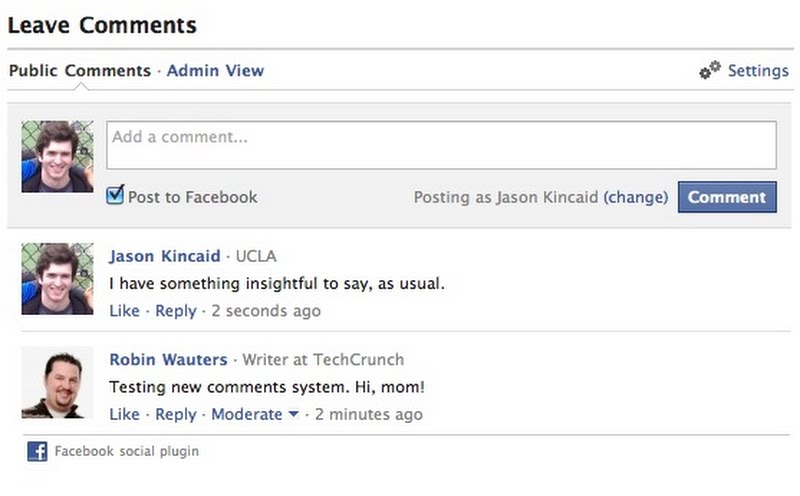The height and width of the screenshot is (496, 800).
Task: Like Robin Wauters' comment
Action: [124, 414]
